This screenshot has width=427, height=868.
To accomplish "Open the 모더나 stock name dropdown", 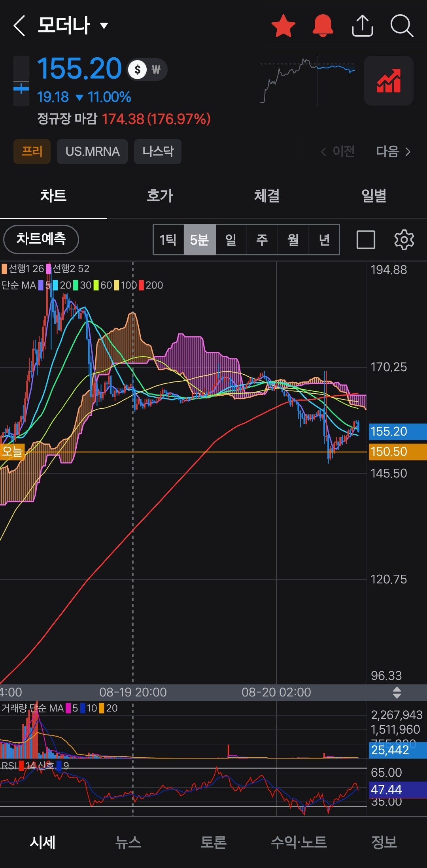I will pos(73,26).
